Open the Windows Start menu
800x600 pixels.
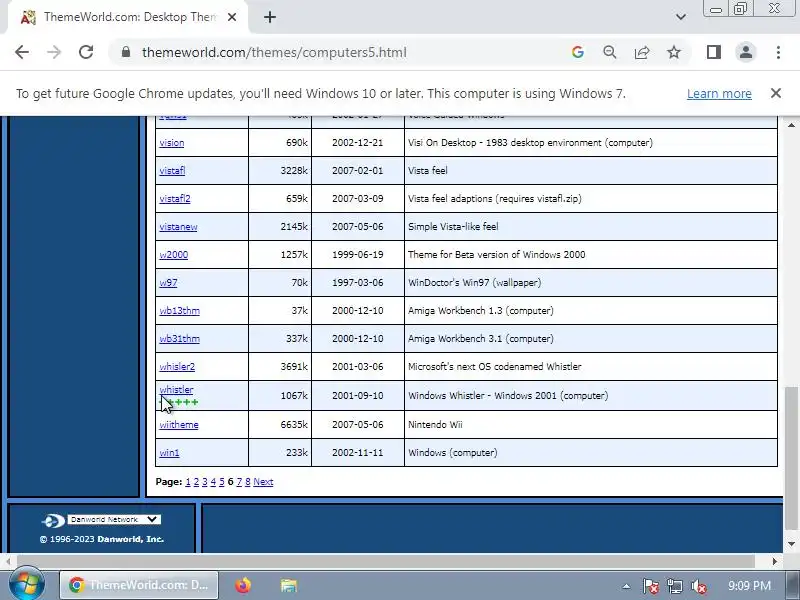(x=27, y=585)
